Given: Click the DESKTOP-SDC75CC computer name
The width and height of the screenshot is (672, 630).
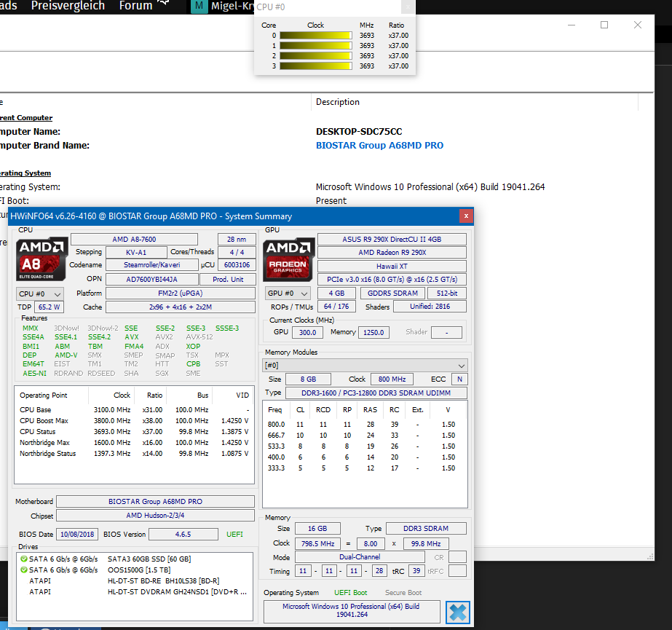Looking at the screenshot, I should tap(359, 132).
